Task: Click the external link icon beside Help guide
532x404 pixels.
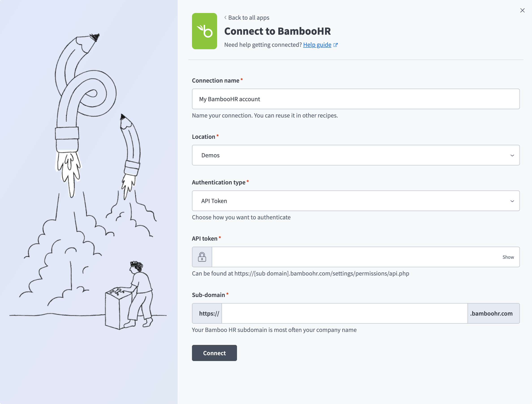Action: point(336,45)
